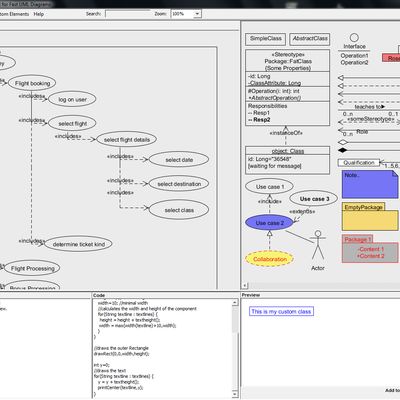400x400 pixels.
Task: Select the Qualification association element
Action: (x=359, y=163)
